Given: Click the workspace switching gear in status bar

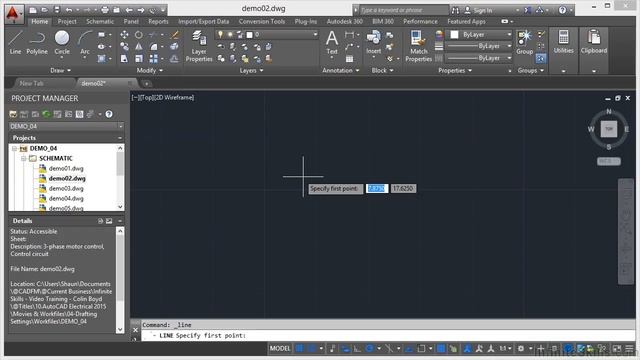Looking at the screenshot, I should point(521,349).
